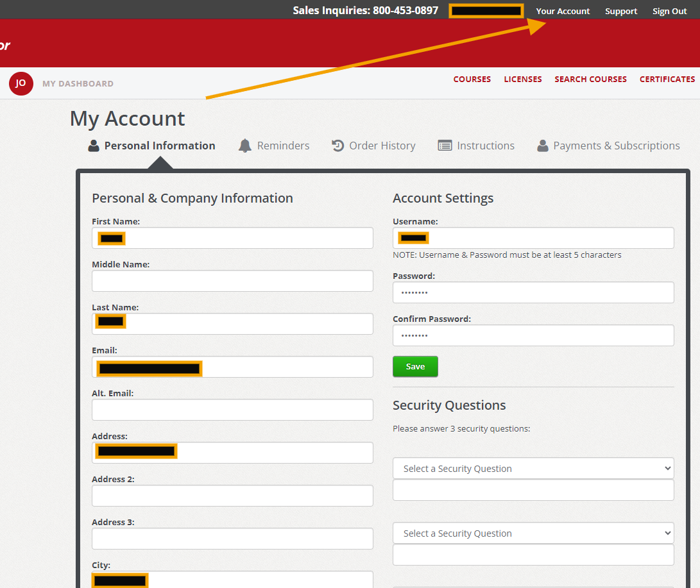
Task: Click the Middle Name input field
Action: coord(232,280)
